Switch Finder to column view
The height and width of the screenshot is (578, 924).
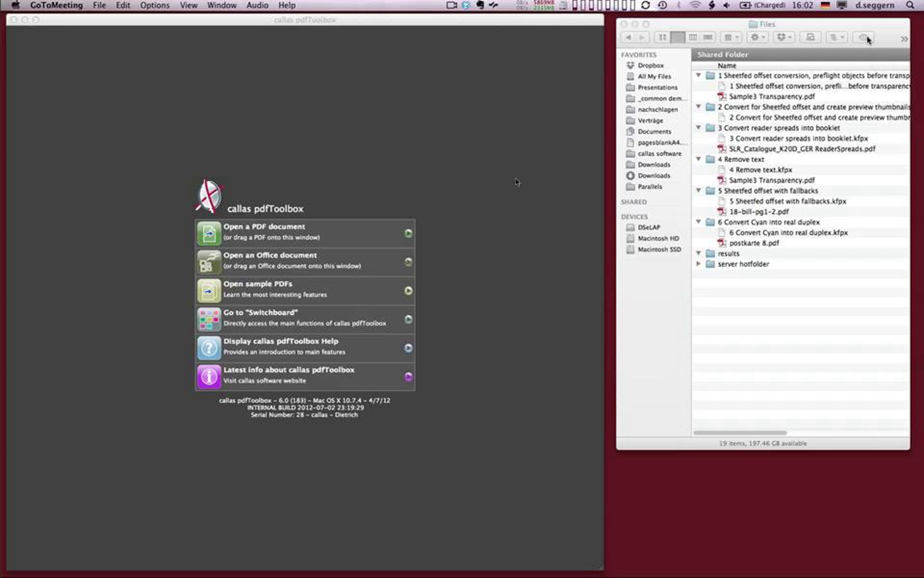[x=693, y=37]
